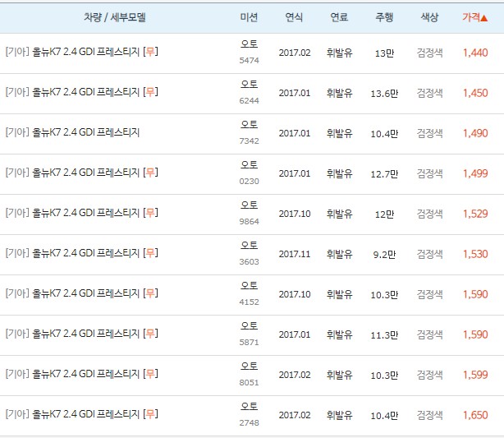Click the 12만 mileage value
This screenshot has width=504, height=438.
click(x=384, y=214)
